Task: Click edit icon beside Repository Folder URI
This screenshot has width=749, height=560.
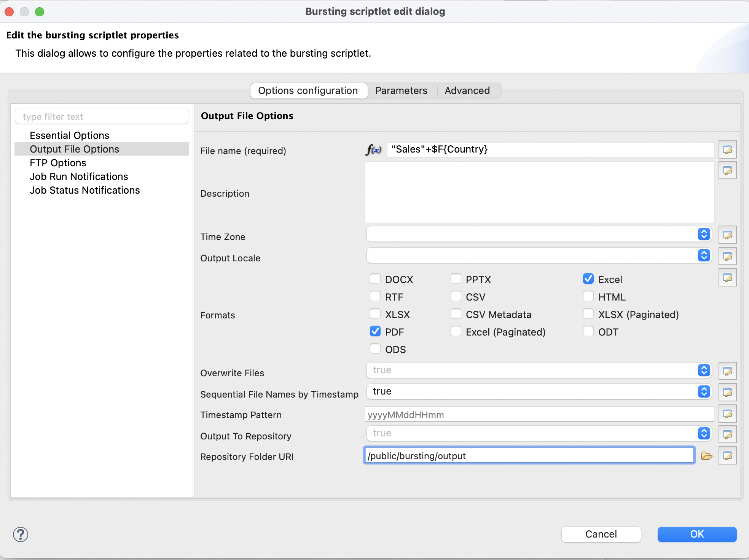Action: 727,456
